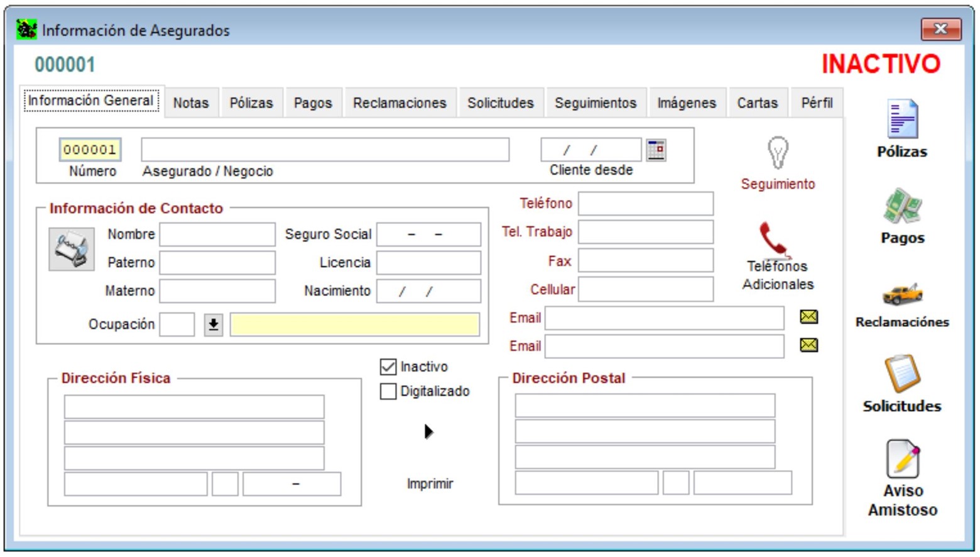
Task: Open the Pagos money icon shortcut
Action: 902,206
